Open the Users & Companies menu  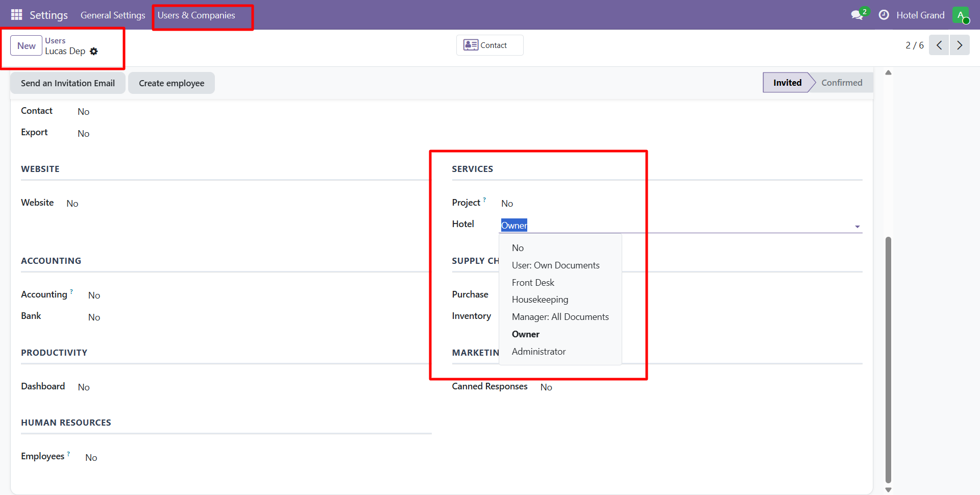pyautogui.click(x=196, y=15)
